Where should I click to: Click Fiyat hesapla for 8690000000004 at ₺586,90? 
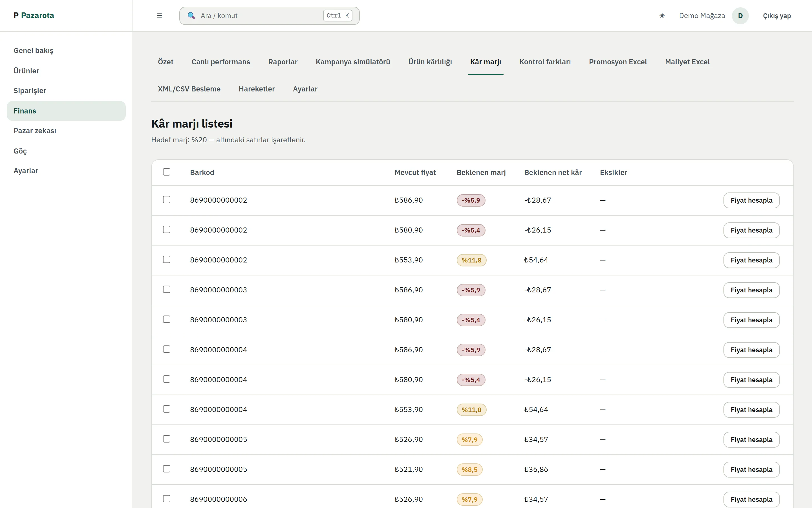tap(751, 350)
